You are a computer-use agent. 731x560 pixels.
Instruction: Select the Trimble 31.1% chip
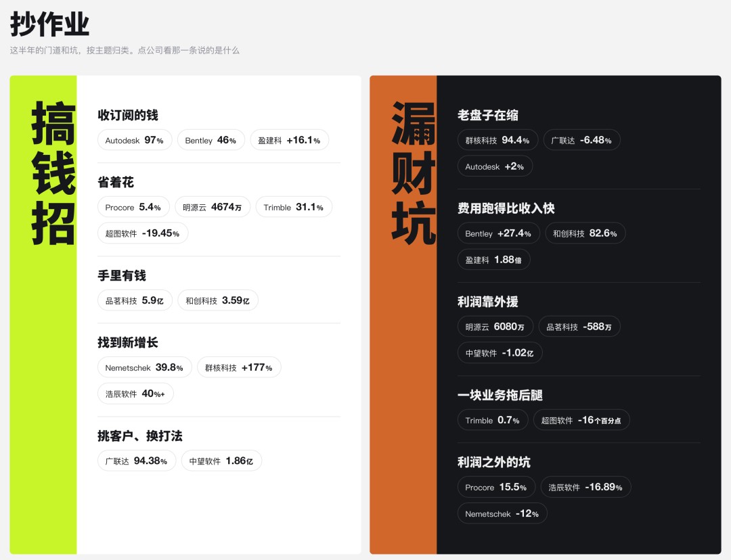[294, 208]
